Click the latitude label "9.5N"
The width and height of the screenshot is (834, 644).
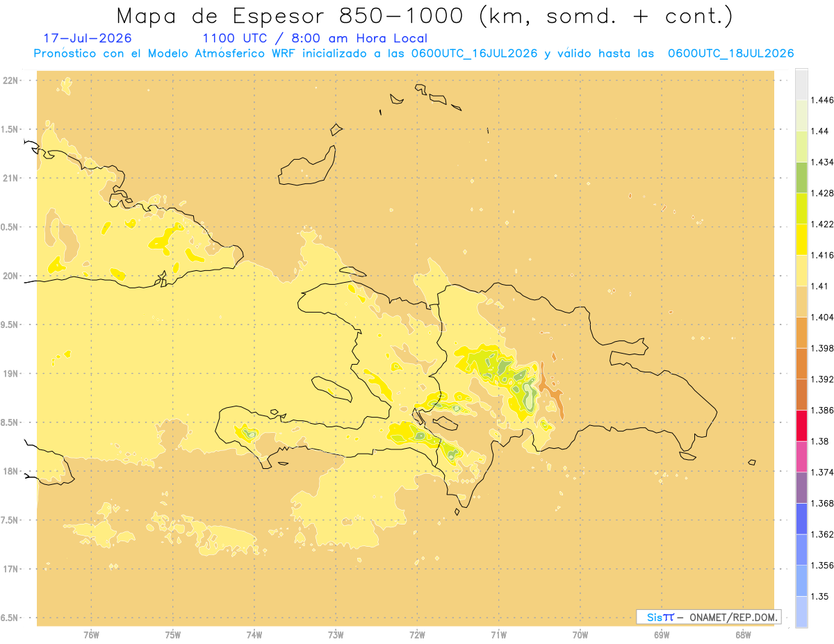pos(10,325)
